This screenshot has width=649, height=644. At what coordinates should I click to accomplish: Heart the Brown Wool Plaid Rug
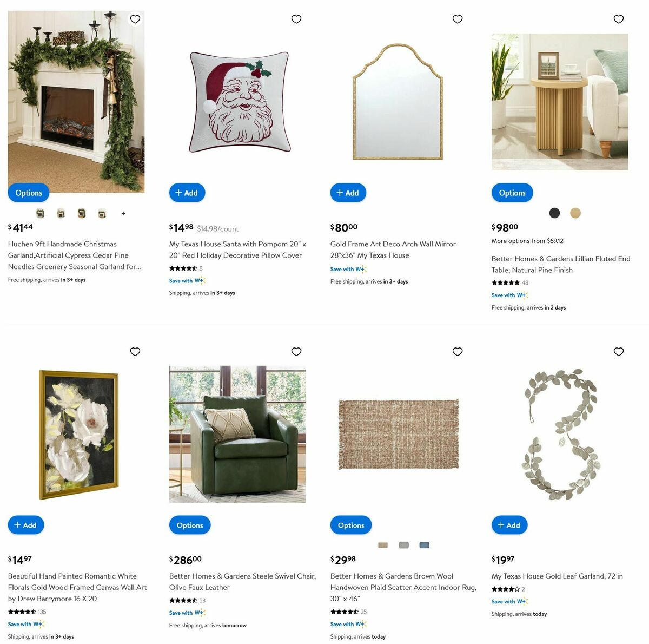pyautogui.click(x=458, y=352)
